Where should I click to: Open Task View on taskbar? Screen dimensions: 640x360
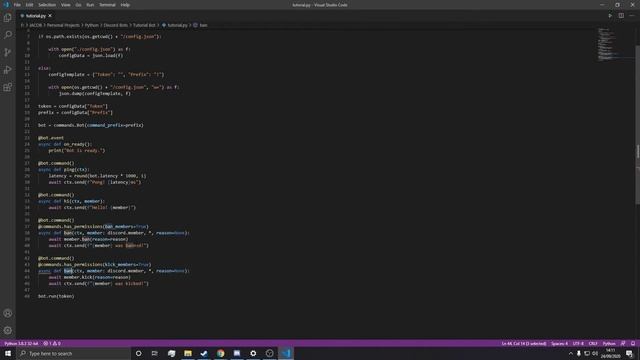click(x=155, y=353)
